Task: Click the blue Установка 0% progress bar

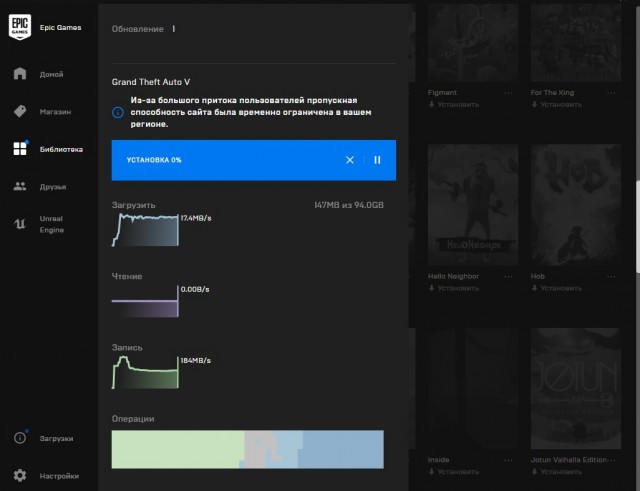Action: pyautogui.click(x=253, y=160)
